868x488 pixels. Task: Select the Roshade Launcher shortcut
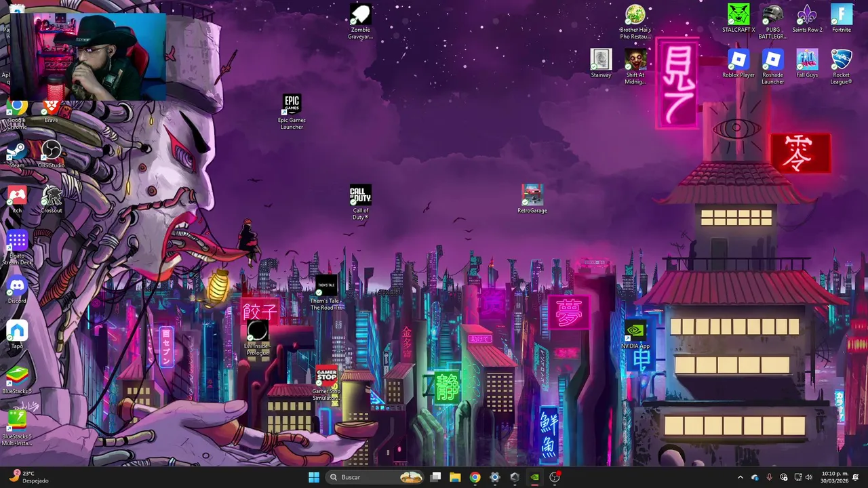point(772,66)
